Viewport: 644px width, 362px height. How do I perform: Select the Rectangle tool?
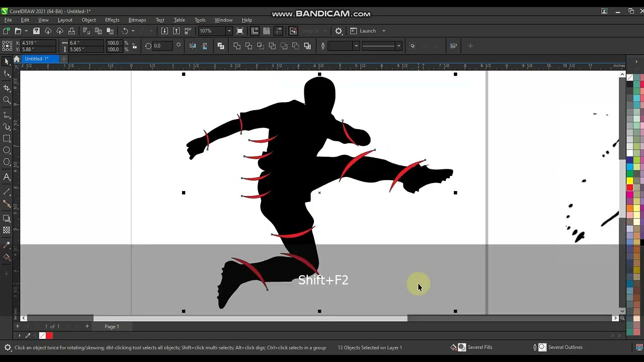(7, 138)
